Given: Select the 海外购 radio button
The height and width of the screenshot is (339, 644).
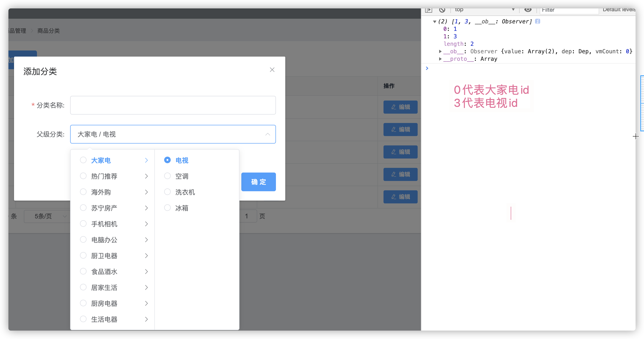Looking at the screenshot, I should [83, 192].
